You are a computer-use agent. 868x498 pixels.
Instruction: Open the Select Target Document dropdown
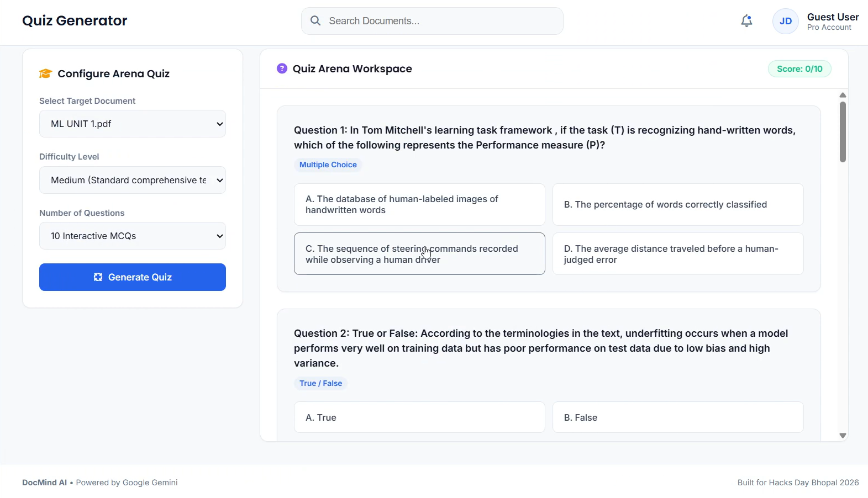point(133,124)
